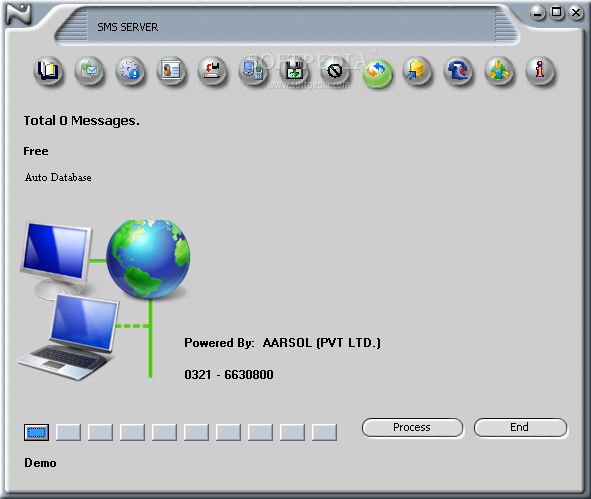Click the phone number '0321 - 6630800'
Image resolution: width=591 pixels, height=499 pixels.
click(229, 375)
